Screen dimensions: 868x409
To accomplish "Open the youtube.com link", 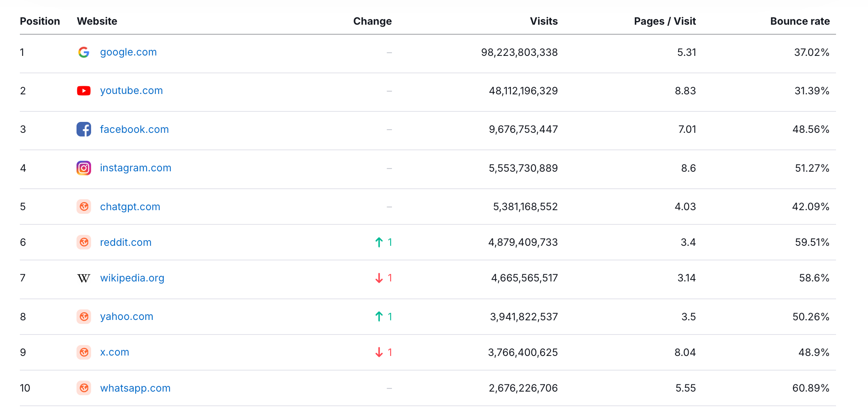I will (x=132, y=91).
